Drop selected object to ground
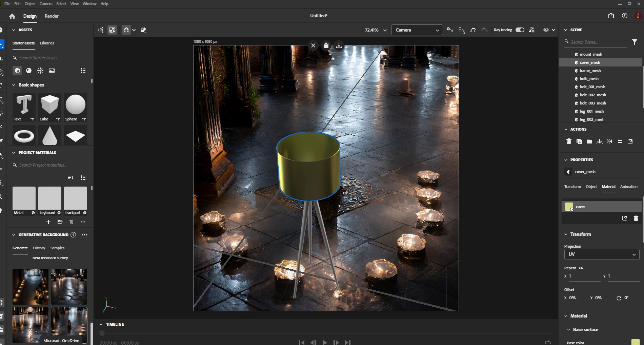Viewport: 644px width, 345px height. [x=600, y=141]
